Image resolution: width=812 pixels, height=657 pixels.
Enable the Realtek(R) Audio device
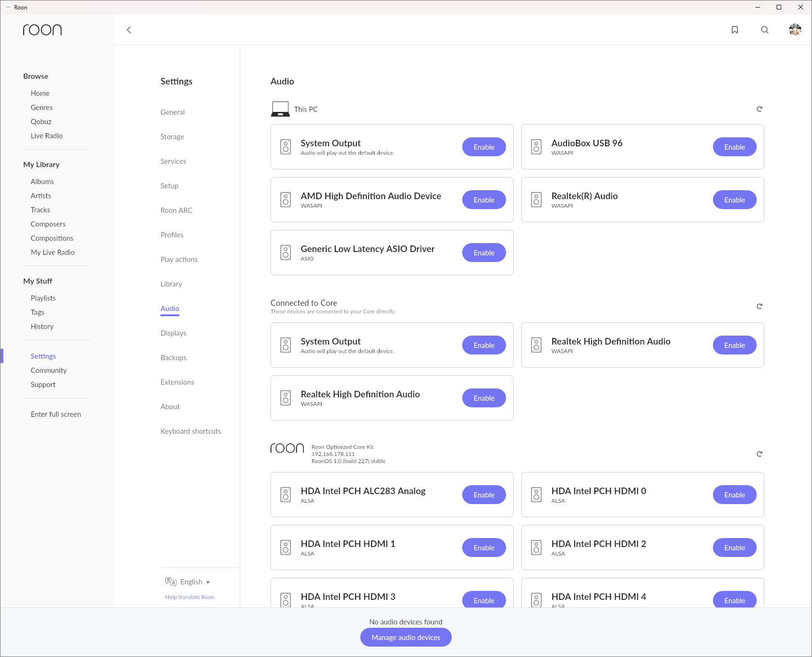735,200
